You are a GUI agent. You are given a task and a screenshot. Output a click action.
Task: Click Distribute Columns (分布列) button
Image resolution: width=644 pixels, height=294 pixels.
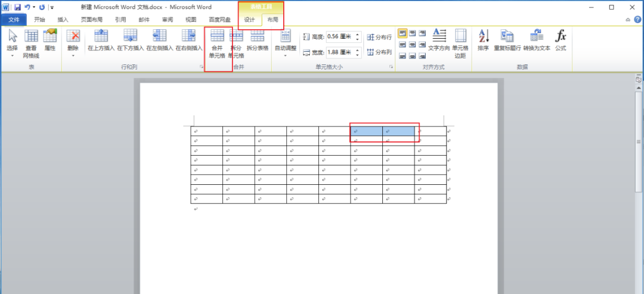[x=379, y=52]
